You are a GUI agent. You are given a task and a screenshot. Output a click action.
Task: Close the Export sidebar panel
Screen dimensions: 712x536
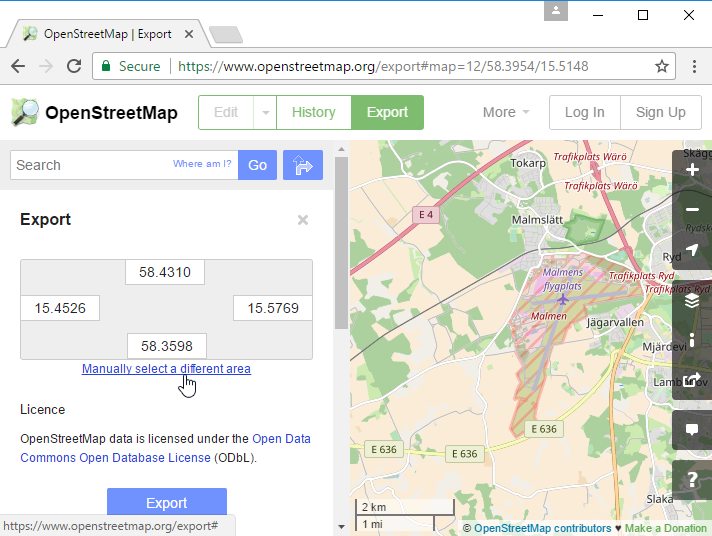pos(303,220)
